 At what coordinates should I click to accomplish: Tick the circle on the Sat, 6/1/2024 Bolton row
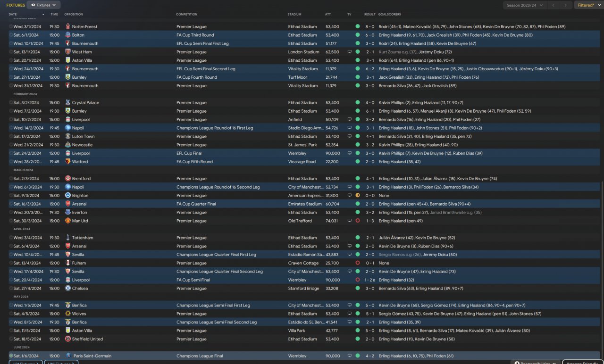[11, 35]
